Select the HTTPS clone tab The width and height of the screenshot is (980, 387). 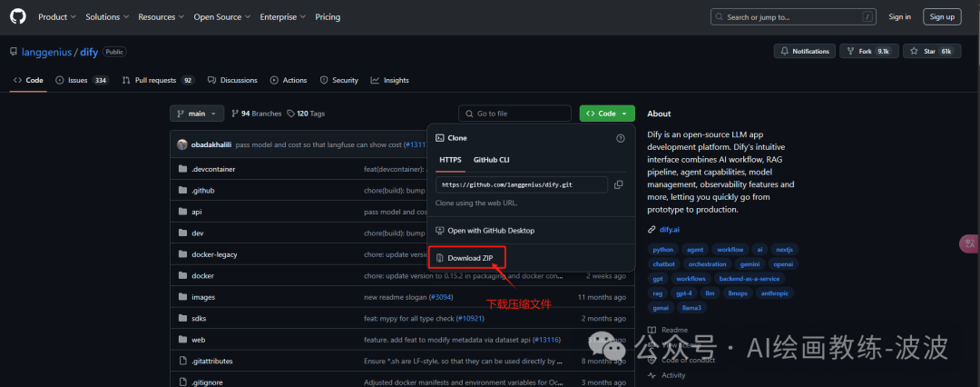[450, 160]
